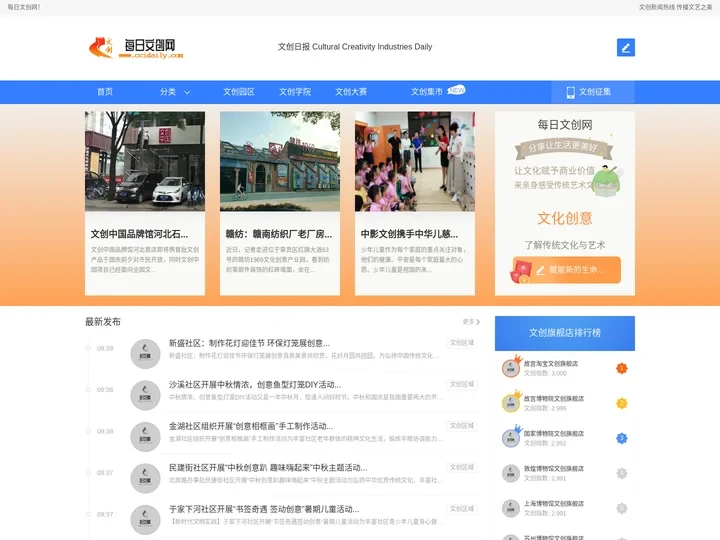Click crowned avatar of 故宫淘宝文创旗舰店
Screen dimensions: 720x540
[x=512, y=367]
